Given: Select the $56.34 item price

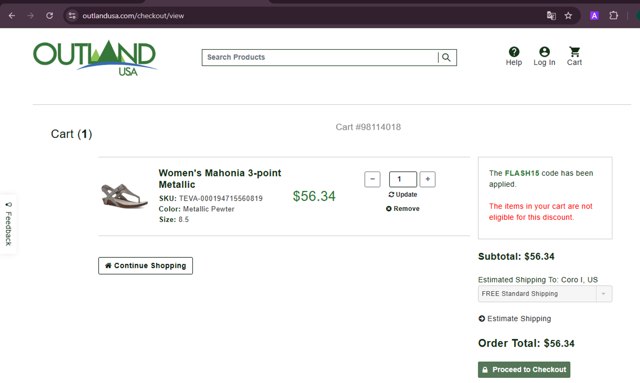Looking at the screenshot, I should (x=314, y=196).
